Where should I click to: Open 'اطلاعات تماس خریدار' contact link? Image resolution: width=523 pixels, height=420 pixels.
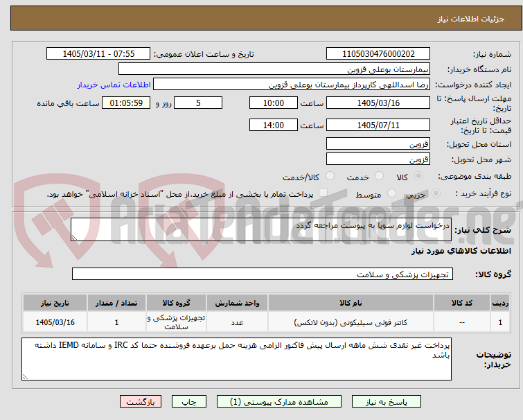(x=114, y=85)
